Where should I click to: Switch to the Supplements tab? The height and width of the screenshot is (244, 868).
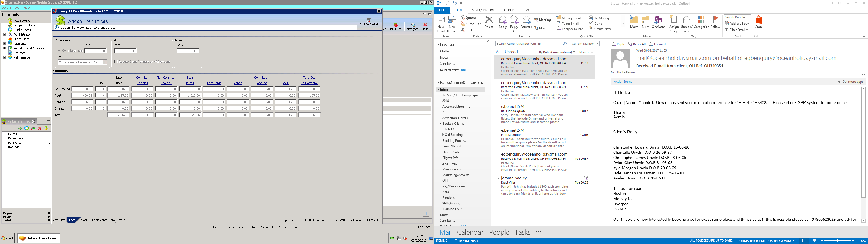[99, 220]
